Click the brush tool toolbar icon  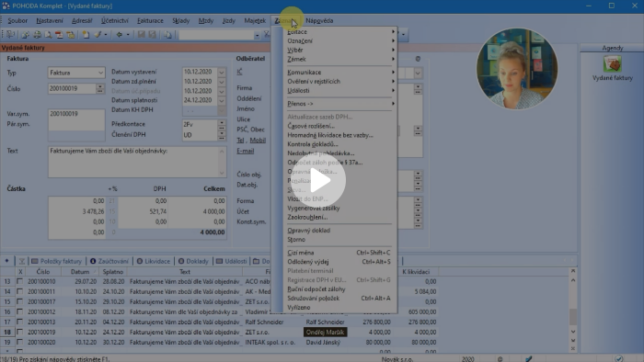[x=98, y=35]
